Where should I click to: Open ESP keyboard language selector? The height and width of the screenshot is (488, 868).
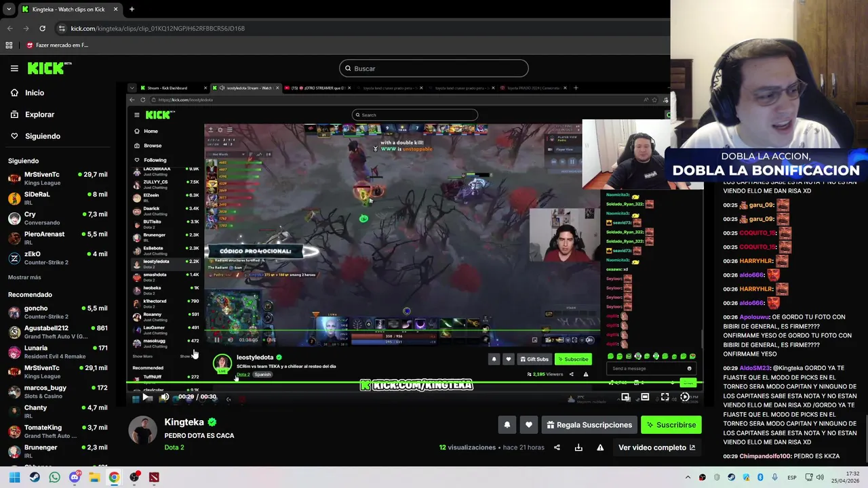pos(791,477)
